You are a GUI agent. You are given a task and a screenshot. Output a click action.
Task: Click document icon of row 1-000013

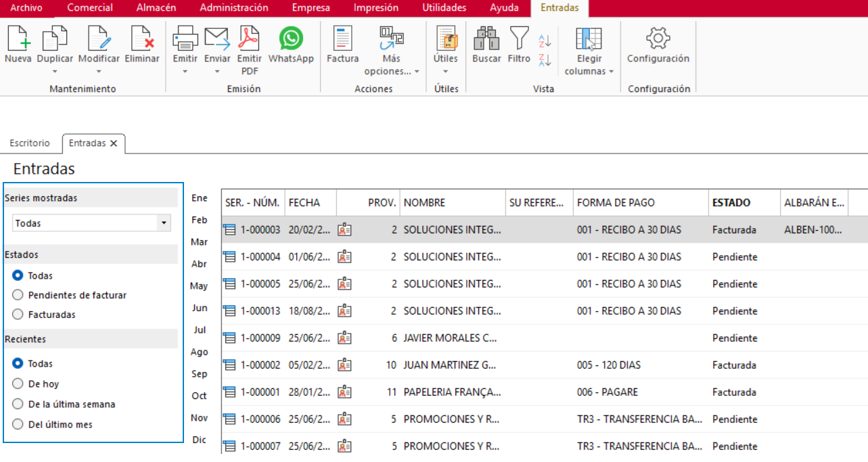229,311
